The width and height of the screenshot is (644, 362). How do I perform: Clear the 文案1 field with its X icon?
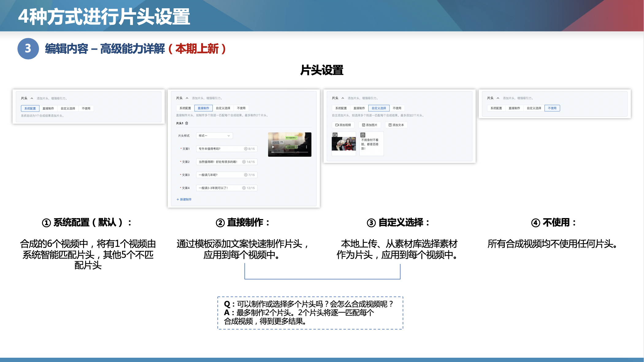[x=246, y=149]
